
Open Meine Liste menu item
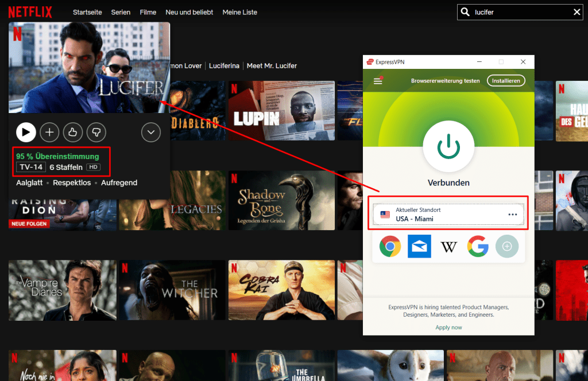pyautogui.click(x=239, y=13)
